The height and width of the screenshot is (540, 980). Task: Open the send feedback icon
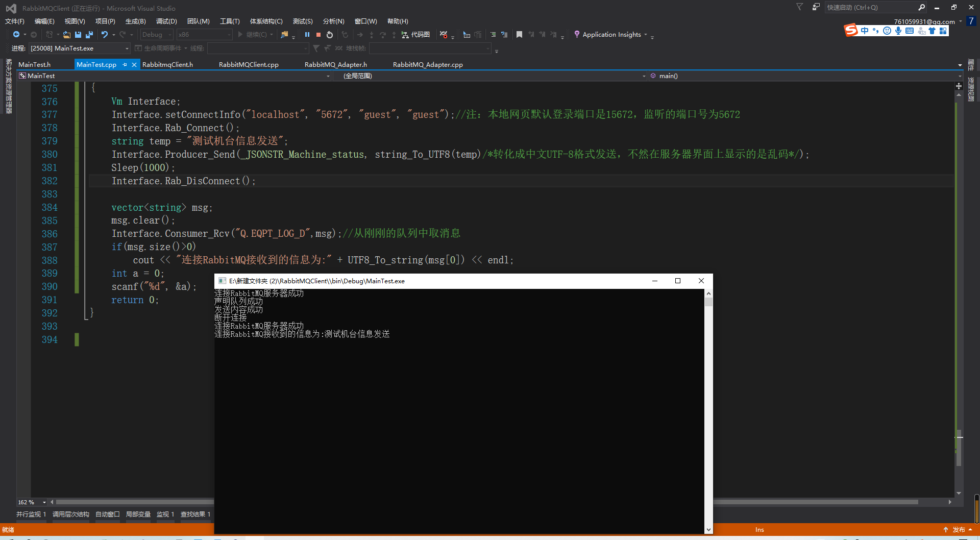coord(816,7)
